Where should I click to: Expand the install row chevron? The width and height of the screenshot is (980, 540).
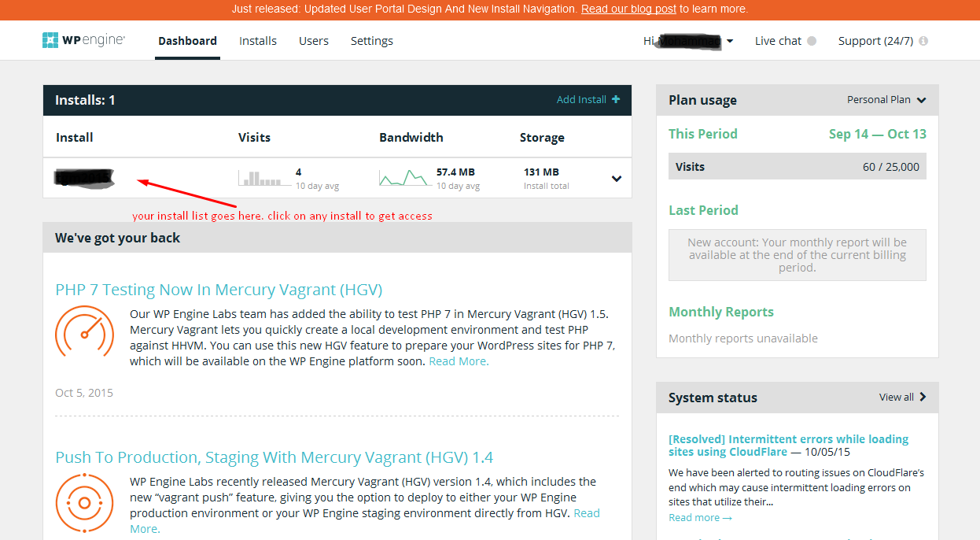617,179
